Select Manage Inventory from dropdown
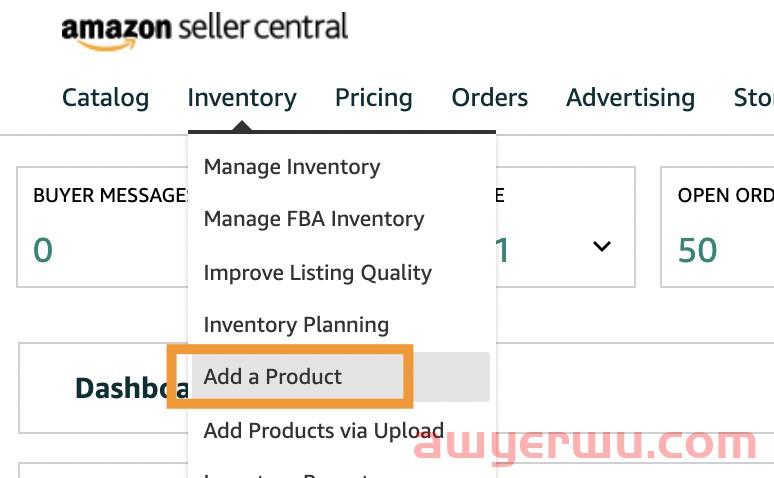The height and width of the screenshot is (478, 774). 292,167
